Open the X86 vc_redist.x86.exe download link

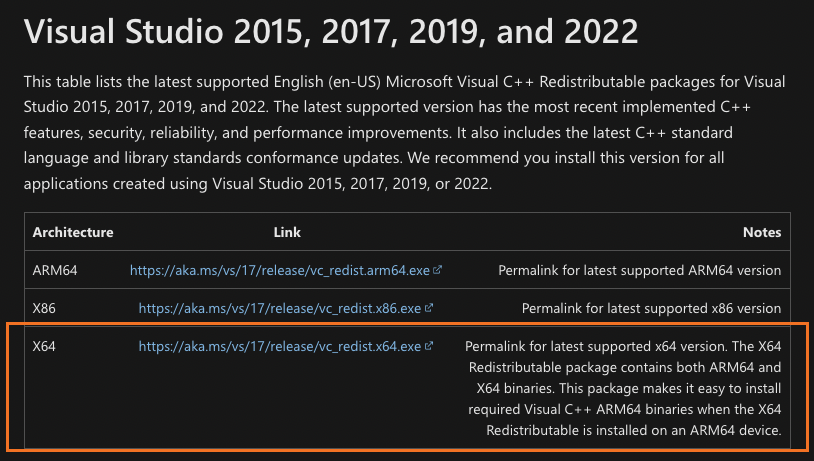(x=279, y=309)
